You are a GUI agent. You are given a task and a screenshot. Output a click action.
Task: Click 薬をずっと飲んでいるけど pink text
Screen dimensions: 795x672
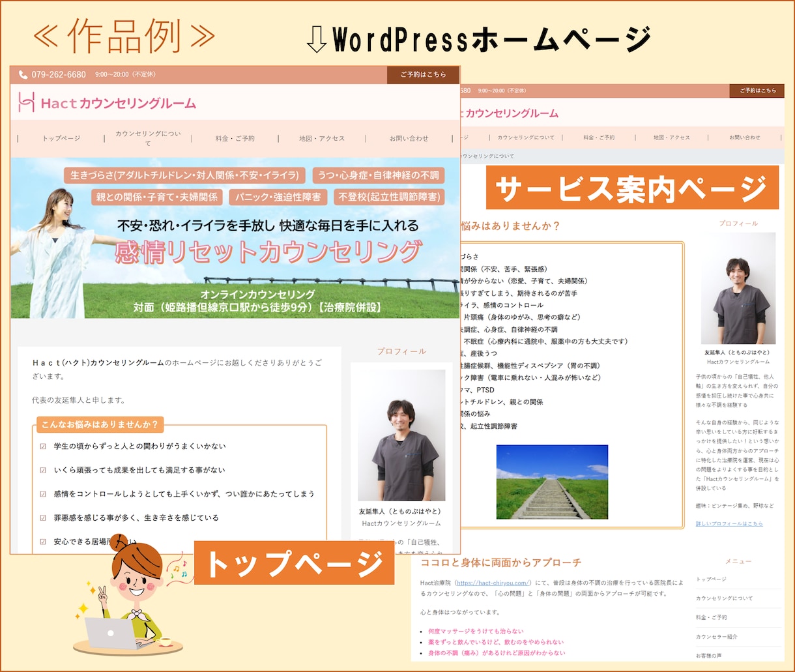[x=496, y=642]
